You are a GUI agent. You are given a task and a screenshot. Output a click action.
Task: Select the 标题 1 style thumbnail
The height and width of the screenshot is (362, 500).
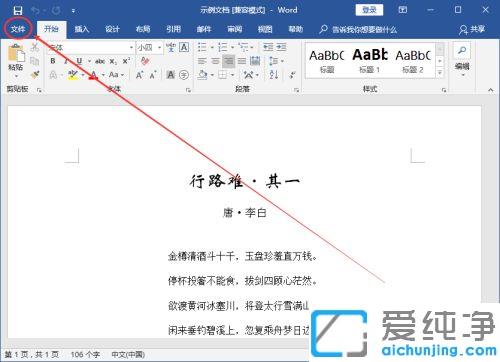pyautogui.click(x=370, y=60)
